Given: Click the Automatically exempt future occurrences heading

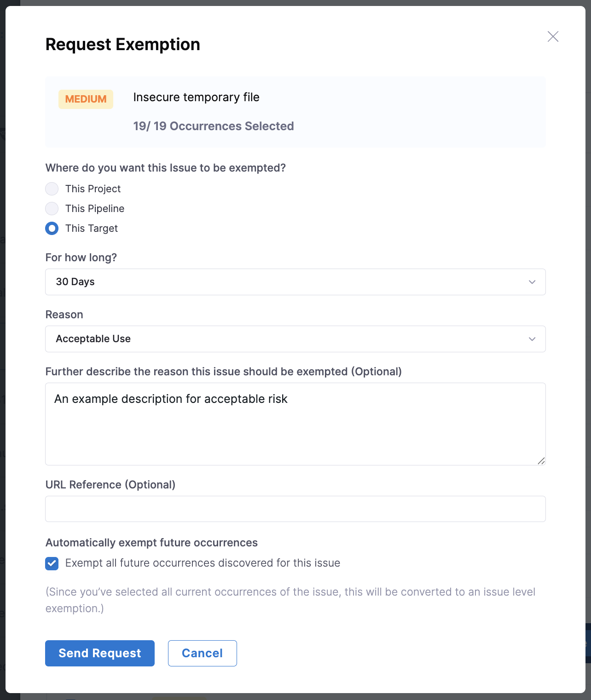Looking at the screenshot, I should click(x=151, y=543).
